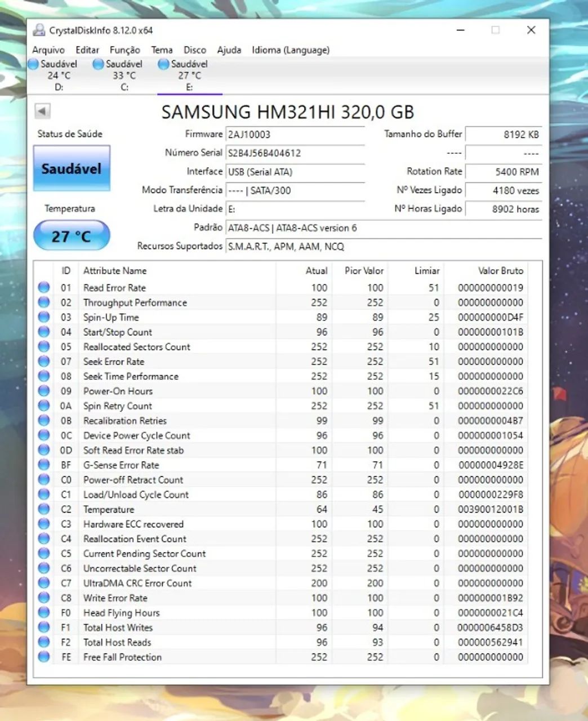Click the power-on count 4180 vezes

[504, 190]
